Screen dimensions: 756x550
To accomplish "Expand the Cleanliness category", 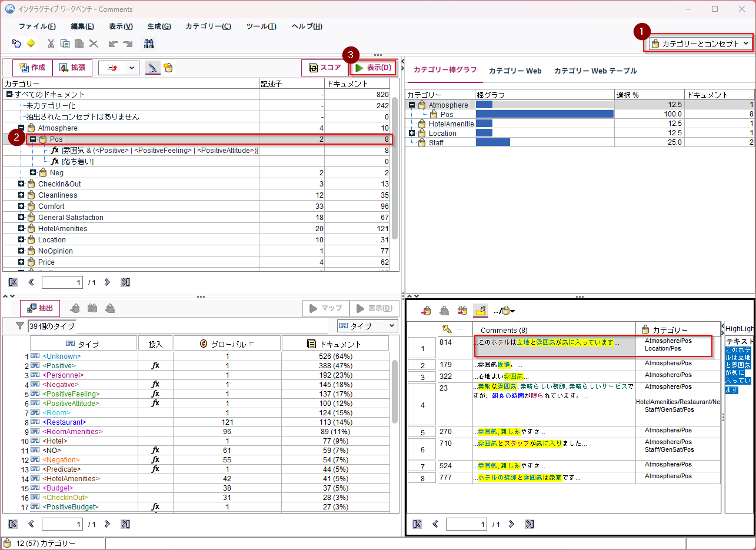I will coord(21,195).
